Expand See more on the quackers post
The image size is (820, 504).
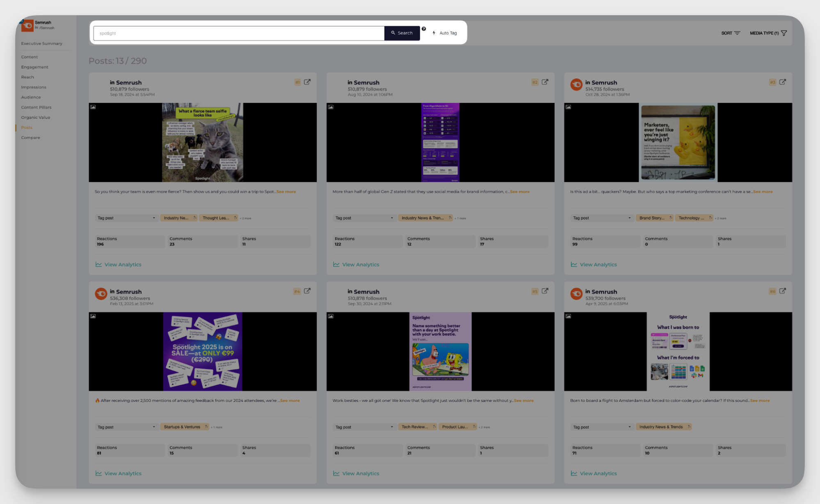pos(763,192)
